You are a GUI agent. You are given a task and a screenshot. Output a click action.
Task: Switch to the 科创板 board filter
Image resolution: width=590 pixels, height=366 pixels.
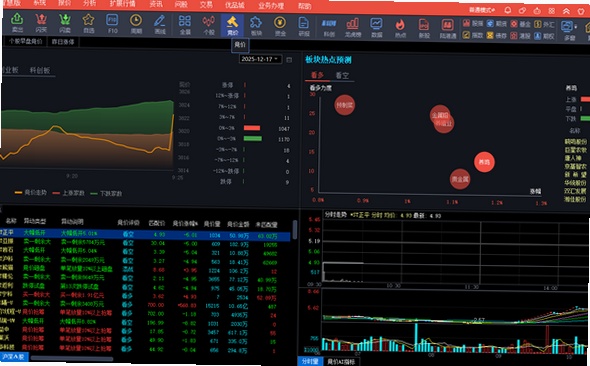40,70
